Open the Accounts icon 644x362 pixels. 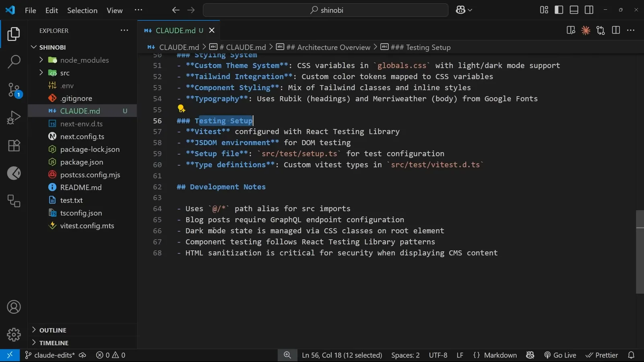coord(14,307)
